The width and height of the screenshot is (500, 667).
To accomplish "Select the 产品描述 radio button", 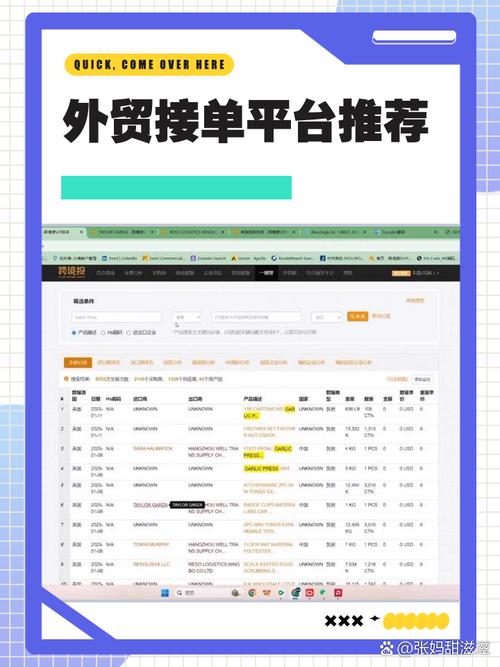I will click(74, 332).
